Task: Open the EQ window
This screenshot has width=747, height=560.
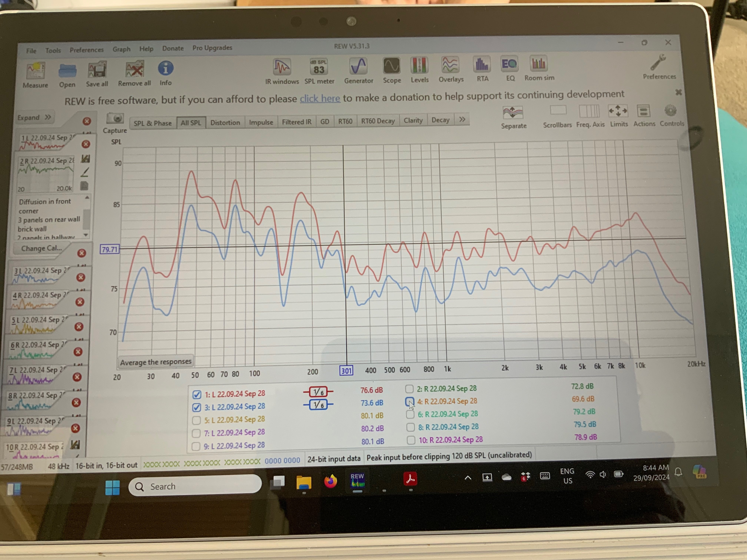Action: click(509, 64)
